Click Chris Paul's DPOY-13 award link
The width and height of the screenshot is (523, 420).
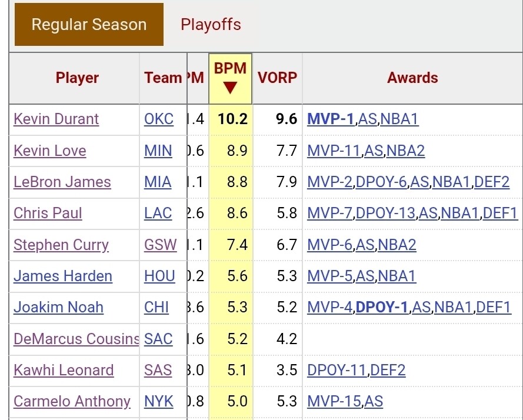point(385,213)
